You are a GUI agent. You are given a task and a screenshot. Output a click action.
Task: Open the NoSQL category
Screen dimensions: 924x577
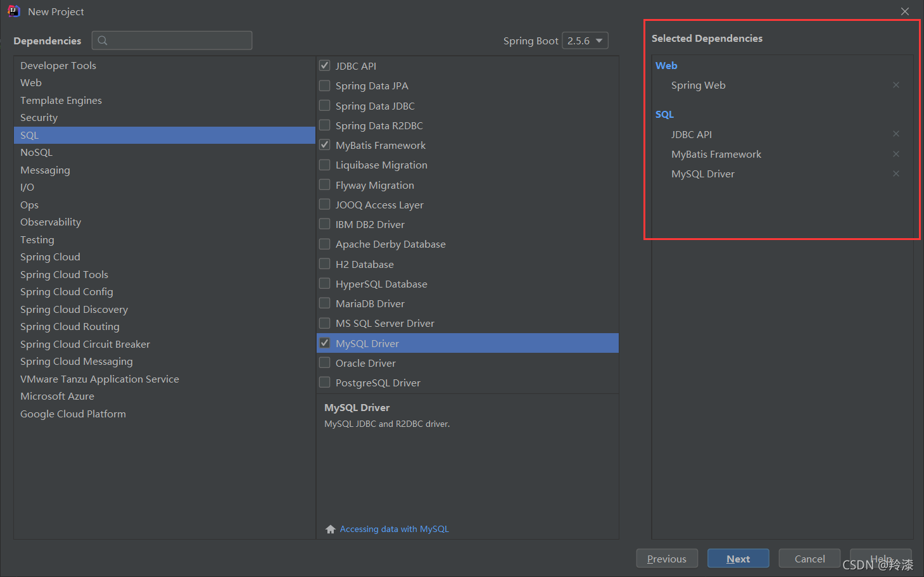point(165,153)
